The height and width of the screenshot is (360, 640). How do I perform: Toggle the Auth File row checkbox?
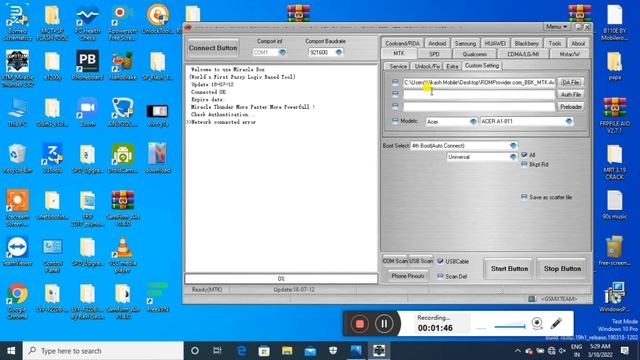[395, 94]
